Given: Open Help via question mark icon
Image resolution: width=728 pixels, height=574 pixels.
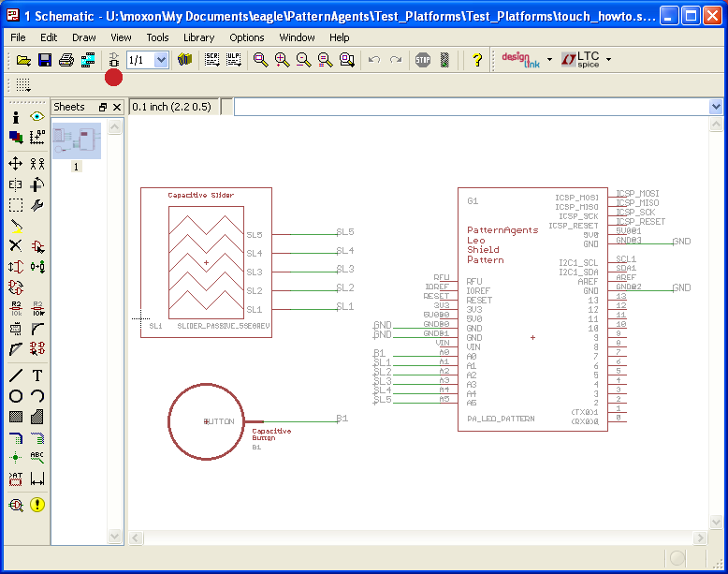Looking at the screenshot, I should pyautogui.click(x=477, y=60).
